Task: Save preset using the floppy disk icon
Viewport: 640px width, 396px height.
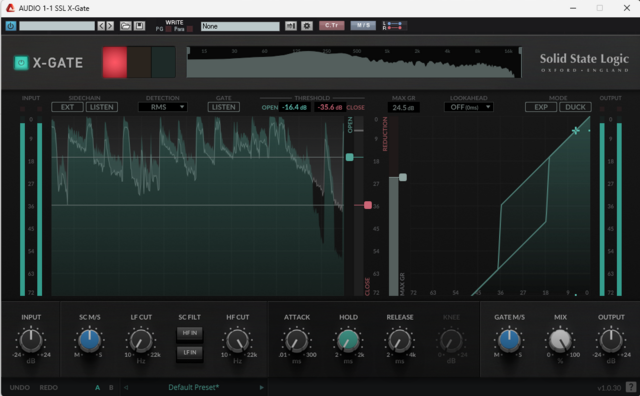Action: (x=139, y=26)
